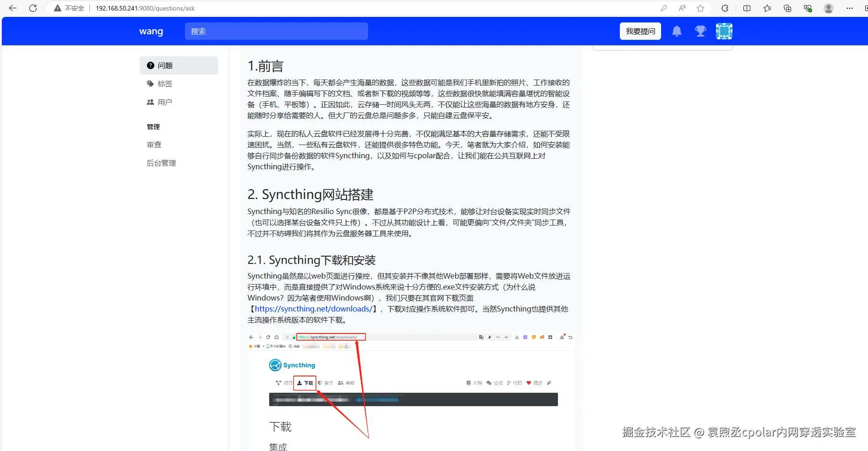Click the heading "1.前言"
This screenshot has height=451, width=868.
tap(266, 66)
